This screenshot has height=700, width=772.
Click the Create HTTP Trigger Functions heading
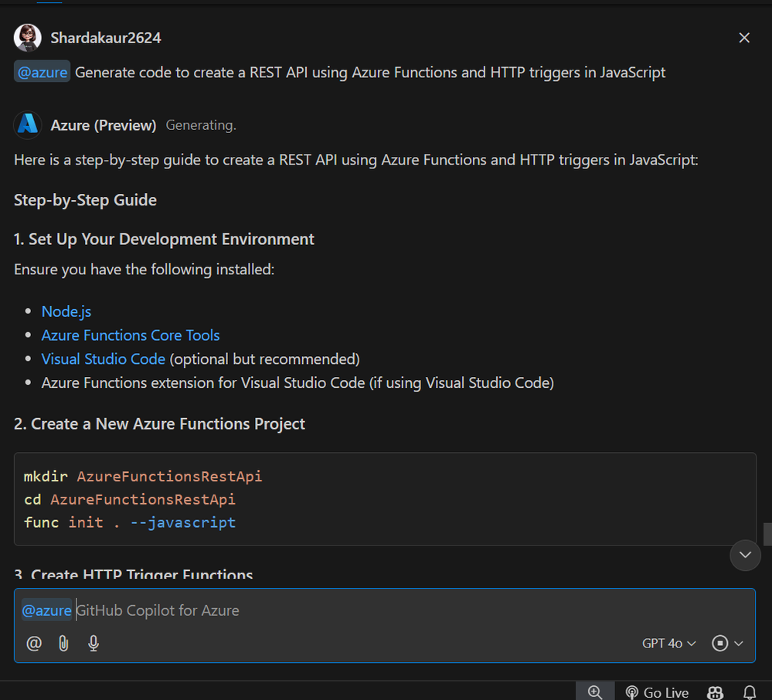134,573
